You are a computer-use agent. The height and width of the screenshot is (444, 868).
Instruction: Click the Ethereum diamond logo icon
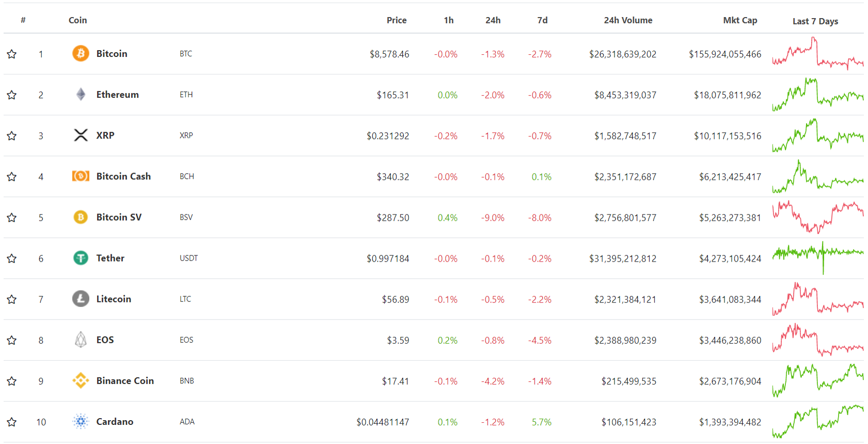pyautogui.click(x=81, y=94)
